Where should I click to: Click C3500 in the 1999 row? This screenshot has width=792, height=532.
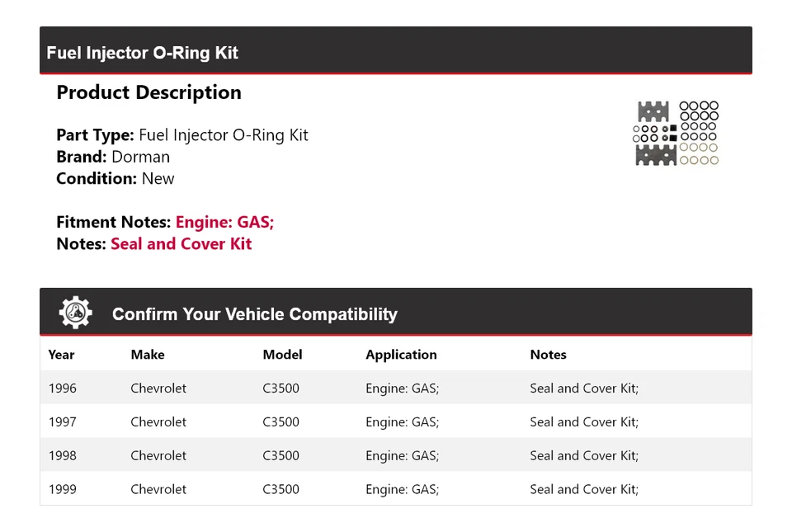pos(280,489)
